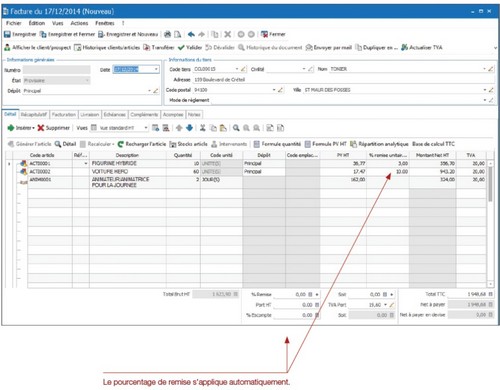
Task: Open the Actions menu
Action: tap(79, 23)
